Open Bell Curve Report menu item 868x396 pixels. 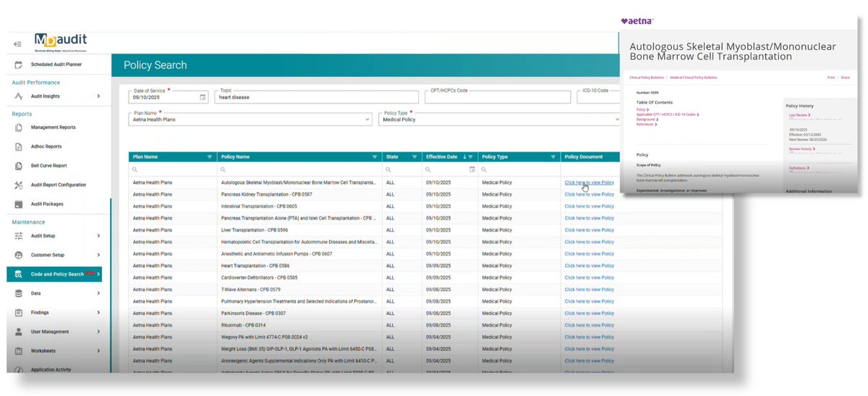(x=49, y=165)
